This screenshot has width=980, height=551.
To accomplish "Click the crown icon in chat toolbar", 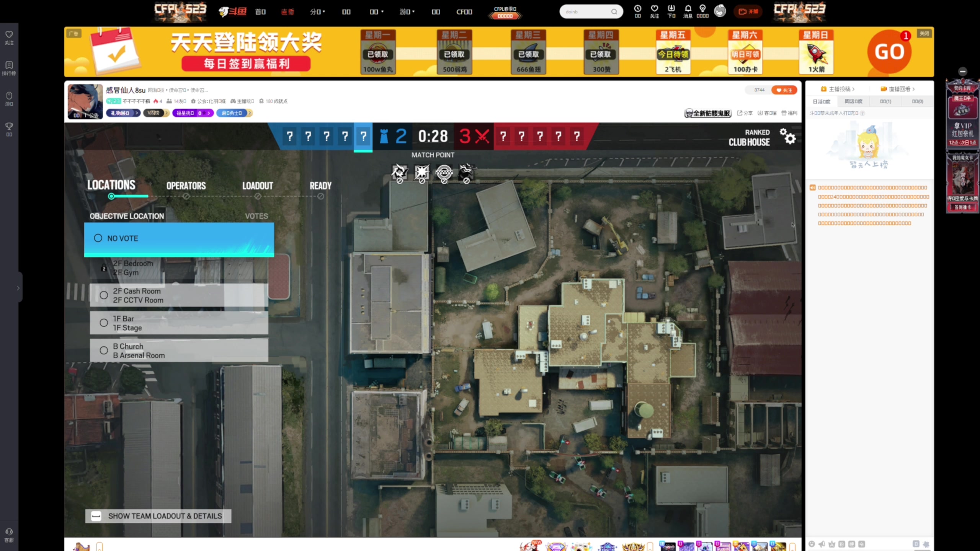I will 831,544.
